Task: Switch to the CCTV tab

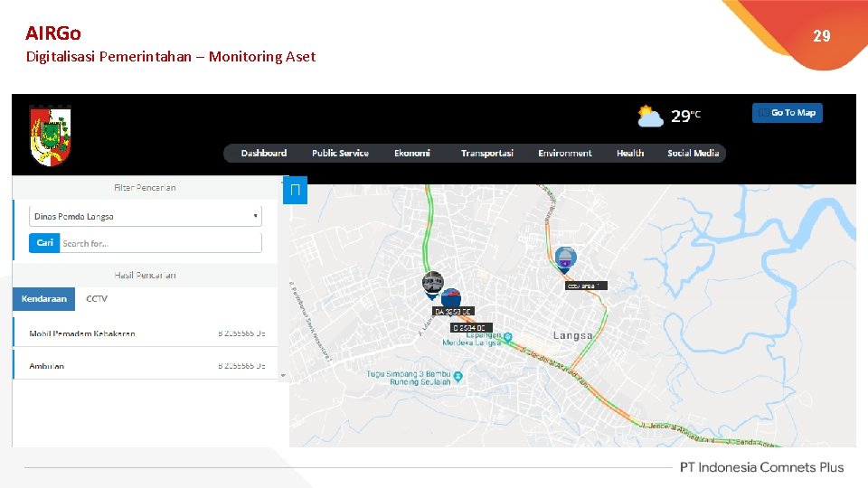Action: 97,299
